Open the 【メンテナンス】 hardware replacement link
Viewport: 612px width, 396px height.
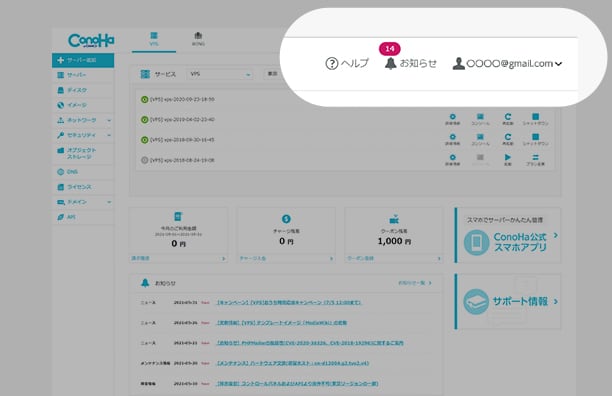click(x=293, y=363)
